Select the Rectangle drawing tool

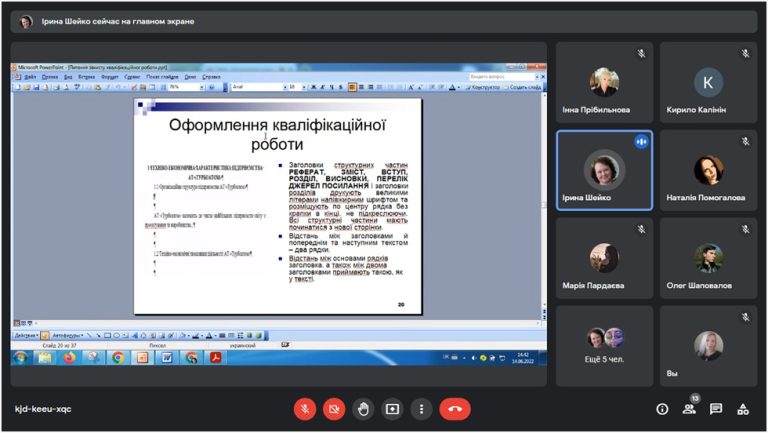tap(107, 336)
